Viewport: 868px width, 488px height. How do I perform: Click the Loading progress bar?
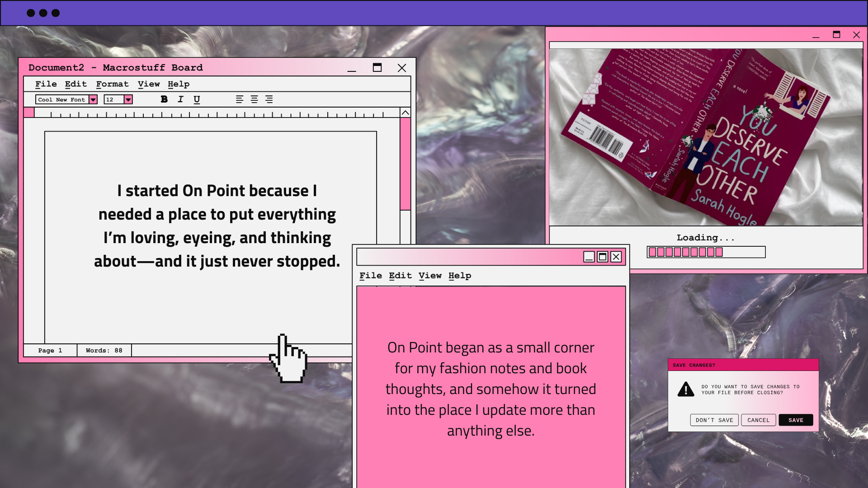706,252
